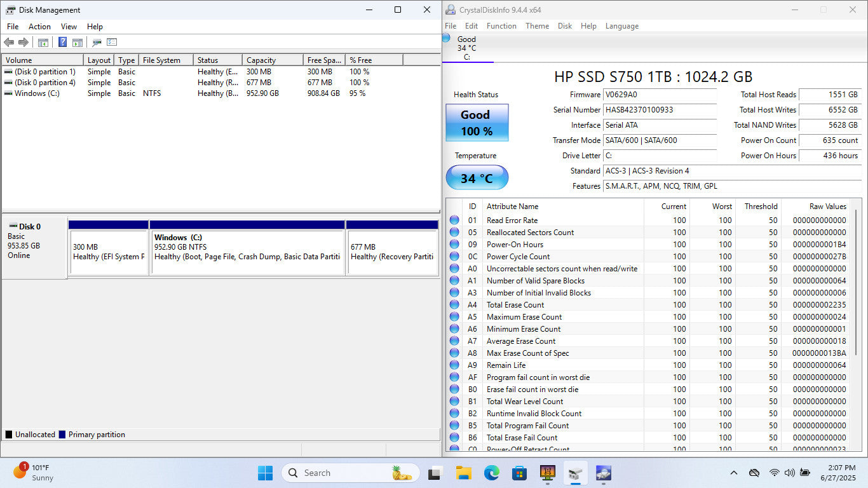The image size is (868, 488).
Task: Click the Total Host Writes value 6552 GB
Action: (829, 110)
